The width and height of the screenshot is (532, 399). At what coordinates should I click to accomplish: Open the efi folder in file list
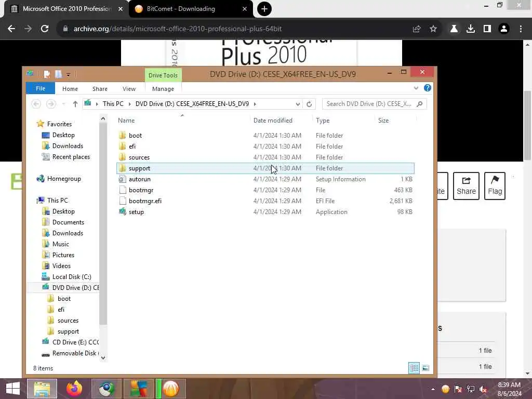coord(132,146)
